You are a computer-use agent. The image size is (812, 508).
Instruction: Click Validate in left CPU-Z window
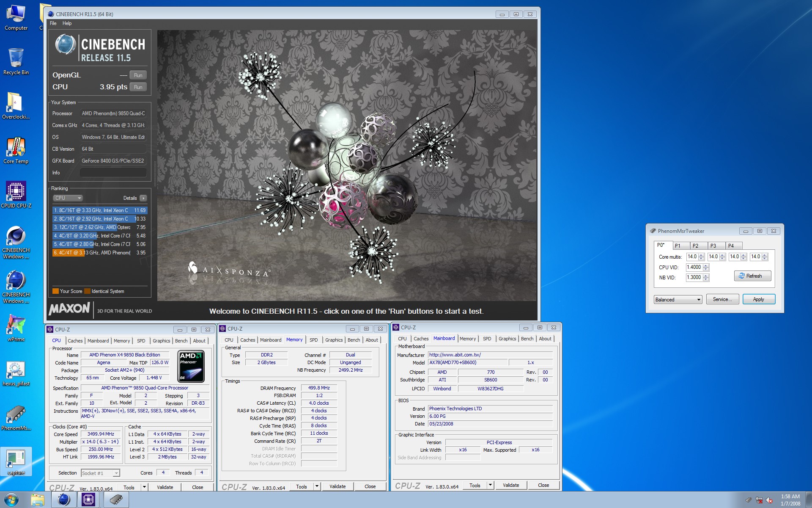click(165, 487)
